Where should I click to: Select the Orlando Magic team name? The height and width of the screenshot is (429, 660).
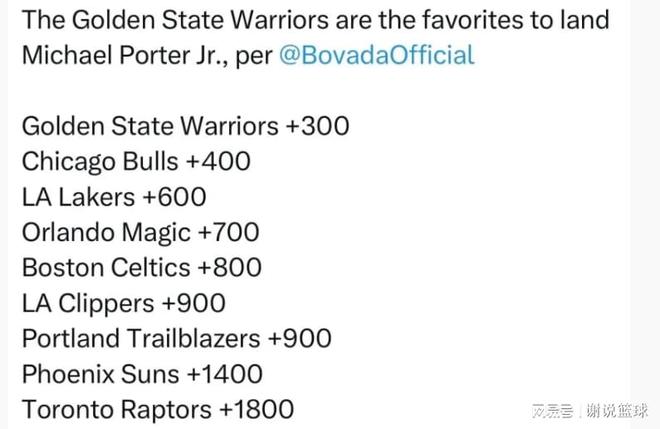click(106, 233)
